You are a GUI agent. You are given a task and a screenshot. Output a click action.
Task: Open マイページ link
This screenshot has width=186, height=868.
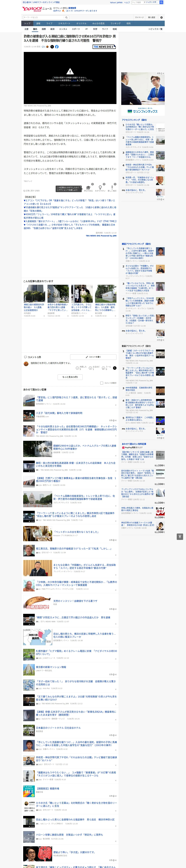pyautogui.click(x=139, y=18)
